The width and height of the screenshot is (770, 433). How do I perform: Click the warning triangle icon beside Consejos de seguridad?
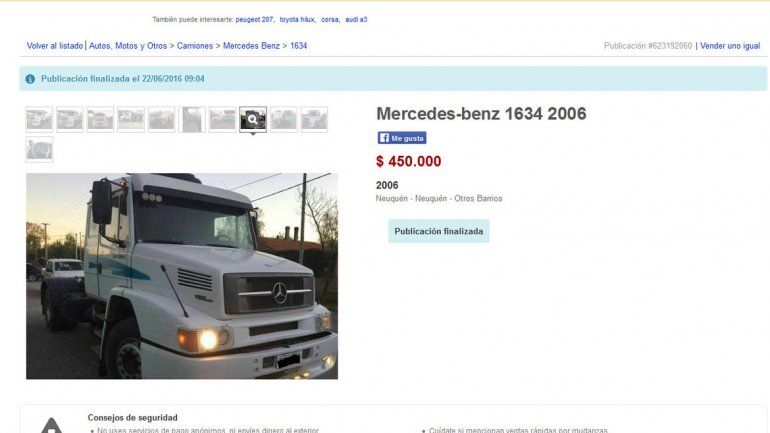(51, 425)
